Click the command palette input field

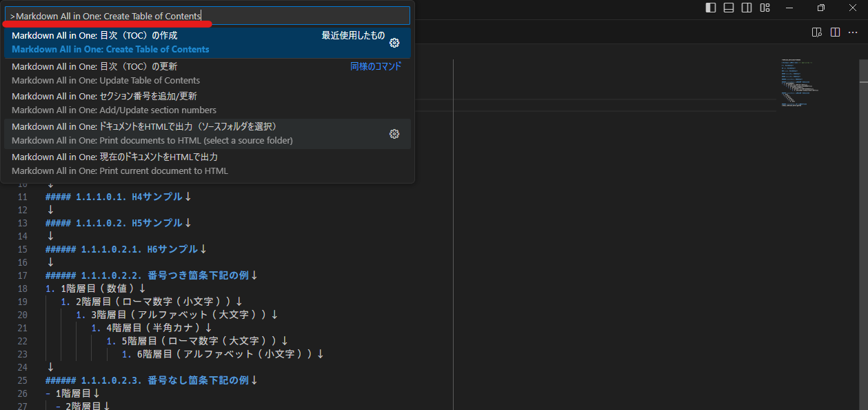pos(207,16)
